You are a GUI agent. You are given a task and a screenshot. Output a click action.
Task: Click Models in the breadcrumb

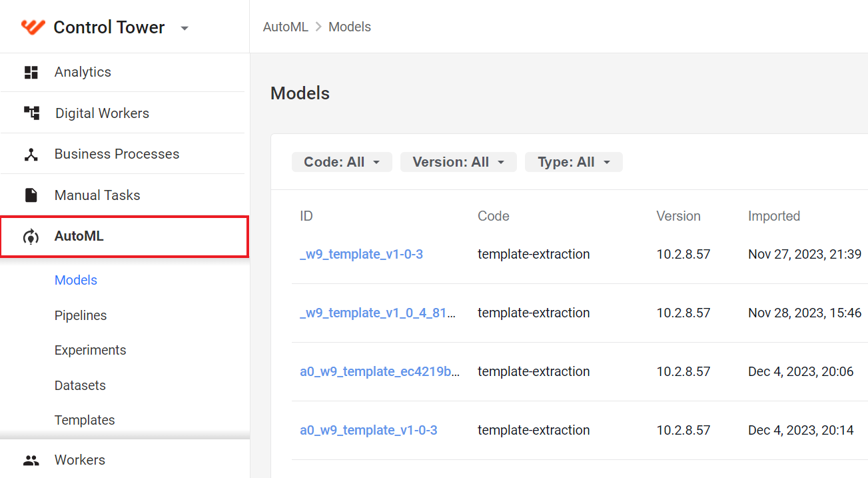click(x=350, y=27)
